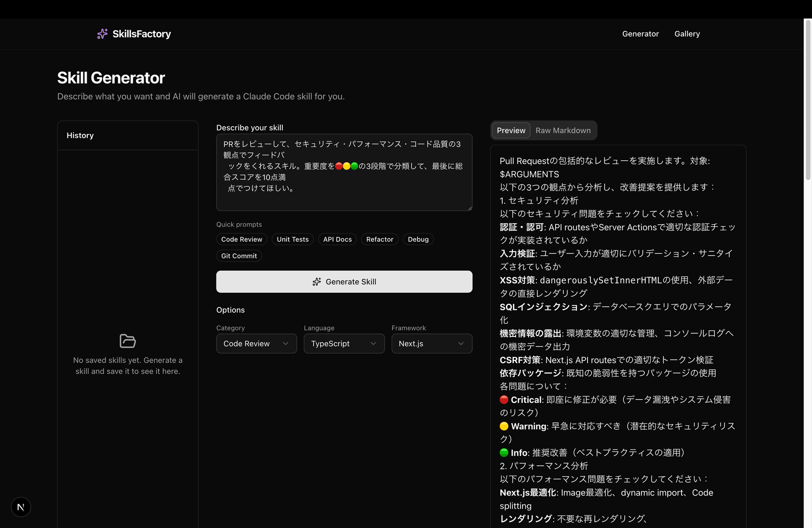Screen dimensions: 812x528
Task: Click the sparkle icon on Generate Skill
Action: point(316,282)
